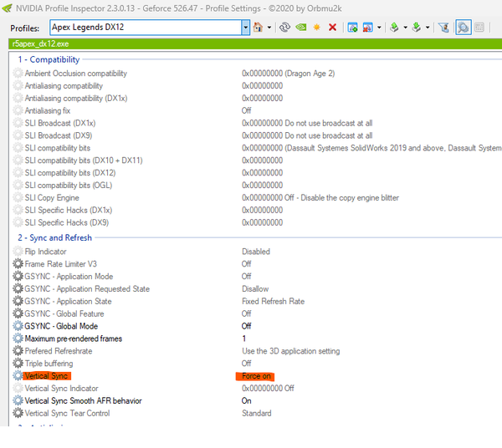Select the SLI compatibility bits (DX12) row
This screenshot has height=448, width=502.
coord(70,173)
